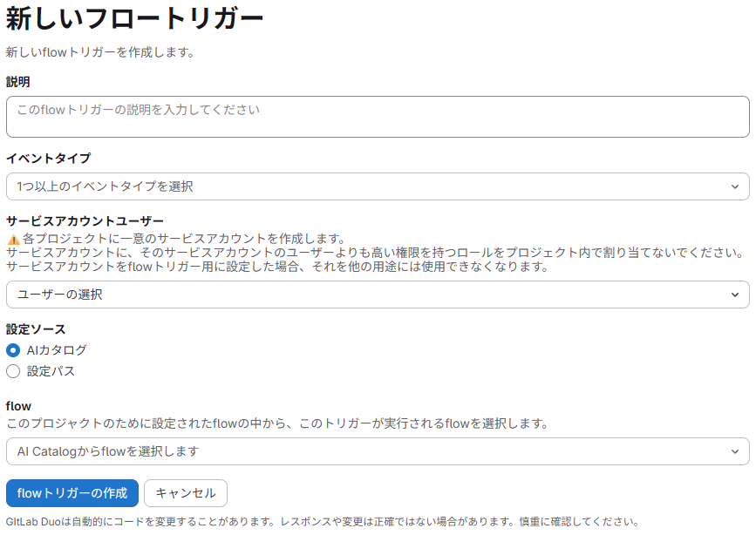Click the 新しいフロートリガー page heading
Screen dimensions: 756x535
click(x=134, y=19)
